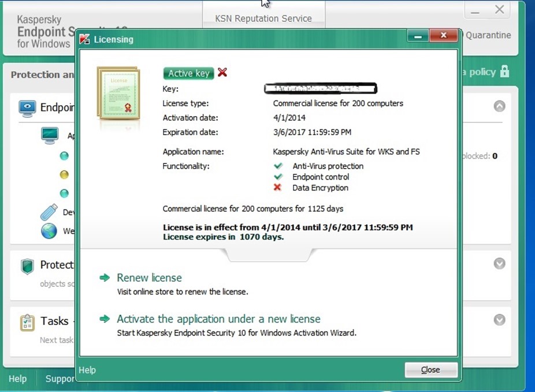
Task: Click the Protection shield icon
Action: [27, 266]
